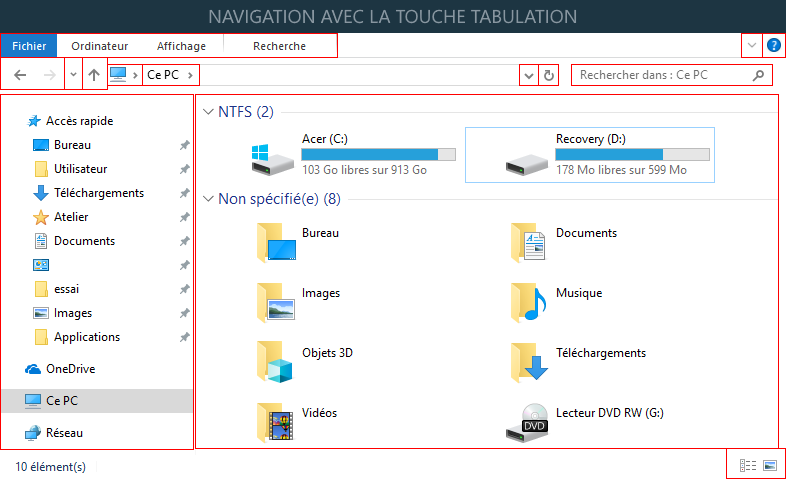Click the Back navigation arrow
The height and width of the screenshot is (479, 786).
(20, 75)
